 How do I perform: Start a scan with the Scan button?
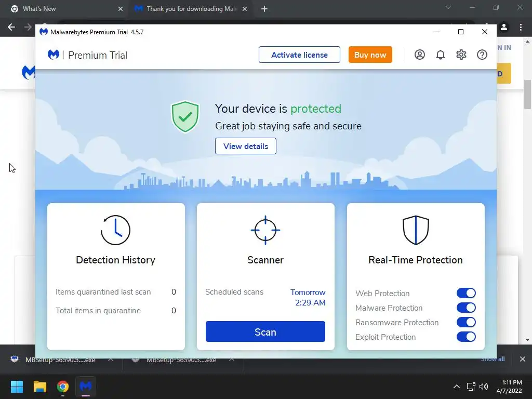click(265, 331)
